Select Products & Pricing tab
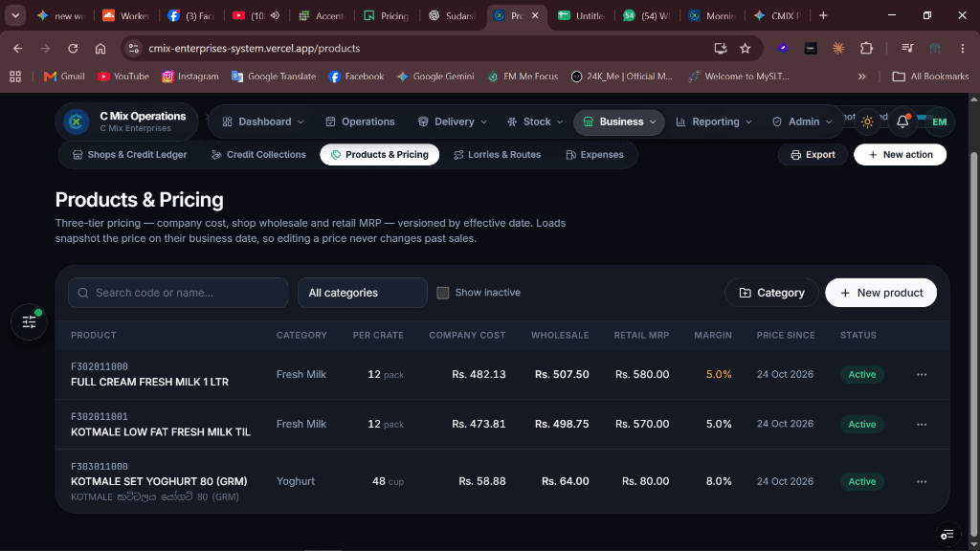 [x=379, y=155]
